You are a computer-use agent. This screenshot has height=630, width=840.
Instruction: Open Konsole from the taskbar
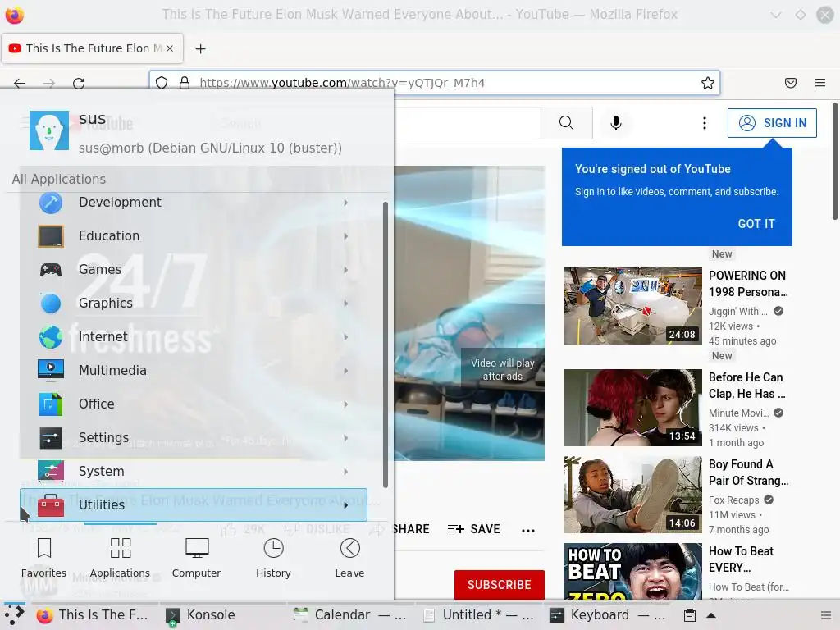click(202, 615)
